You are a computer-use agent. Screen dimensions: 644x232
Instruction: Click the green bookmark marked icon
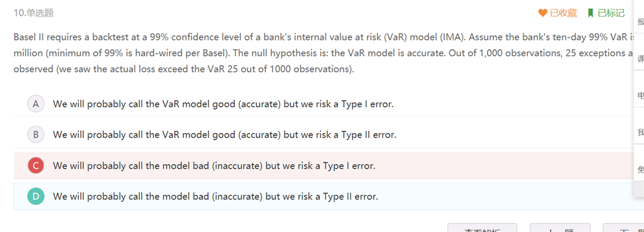pos(591,13)
